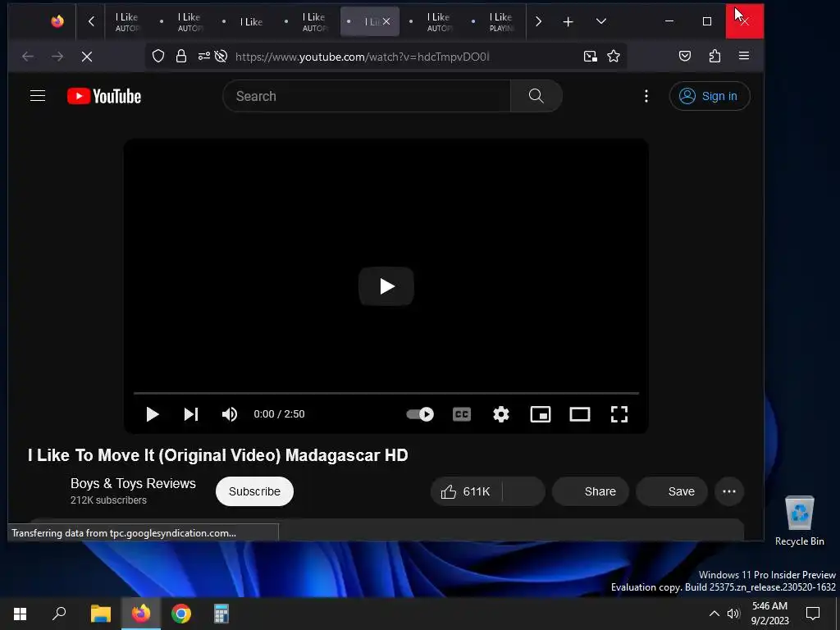Screen dimensions: 840x630
Task: Click the video progress bar
Action: (x=386, y=393)
